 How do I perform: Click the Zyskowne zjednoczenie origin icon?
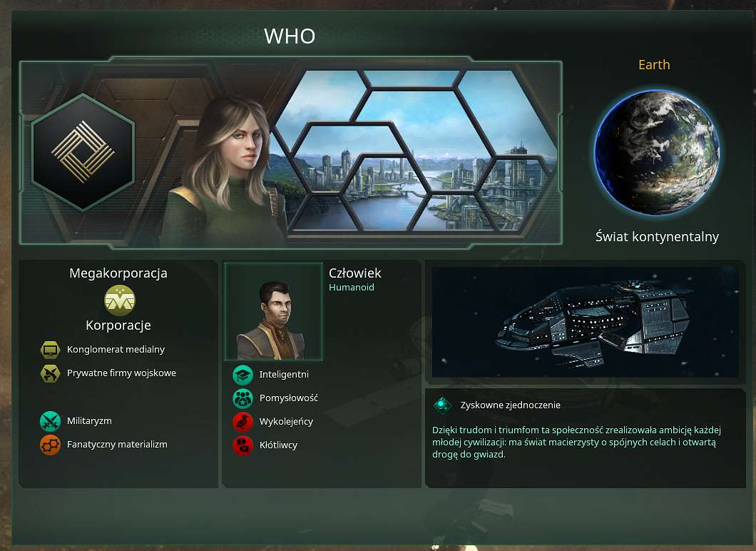point(441,405)
